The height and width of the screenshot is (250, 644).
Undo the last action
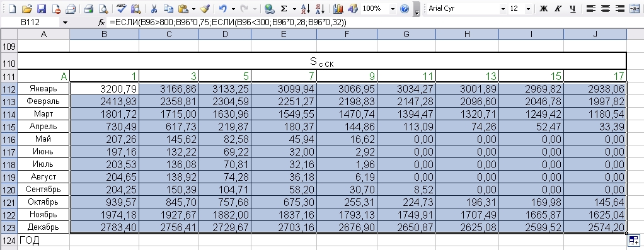tap(223, 8)
